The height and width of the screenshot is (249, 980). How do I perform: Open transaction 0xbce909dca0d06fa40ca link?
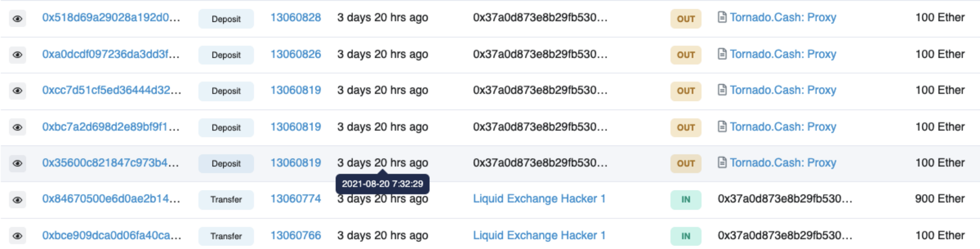pos(112,236)
